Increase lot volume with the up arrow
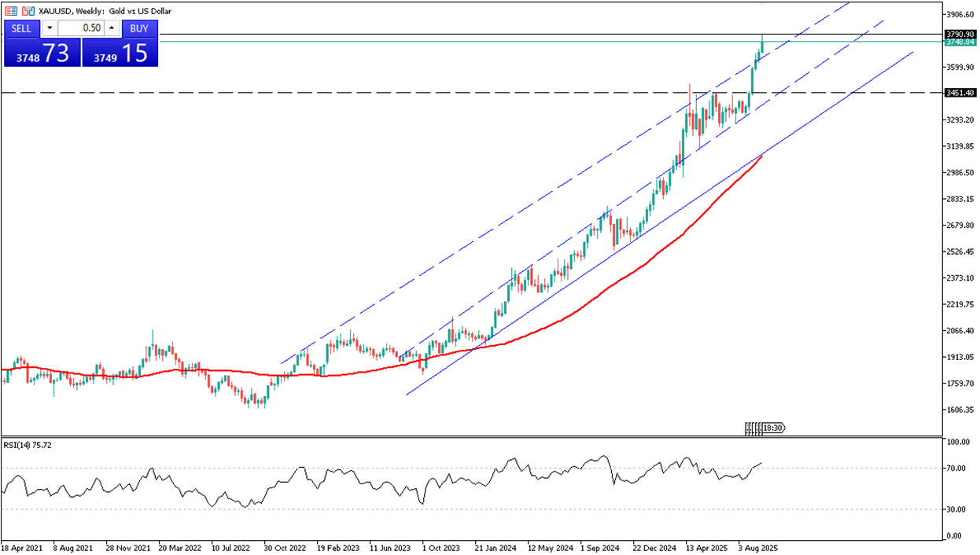The image size is (980, 555). point(112,28)
